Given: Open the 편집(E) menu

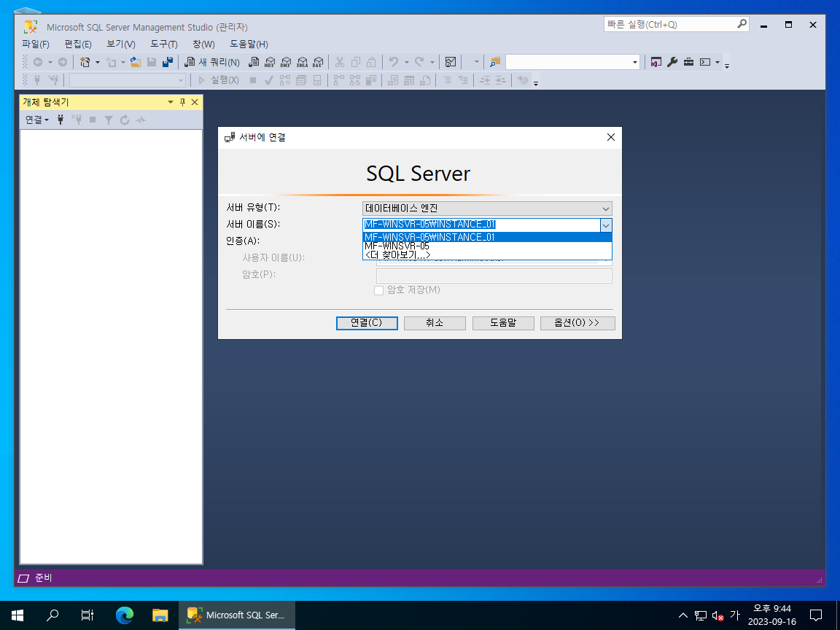Looking at the screenshot, I should point(78,44).
